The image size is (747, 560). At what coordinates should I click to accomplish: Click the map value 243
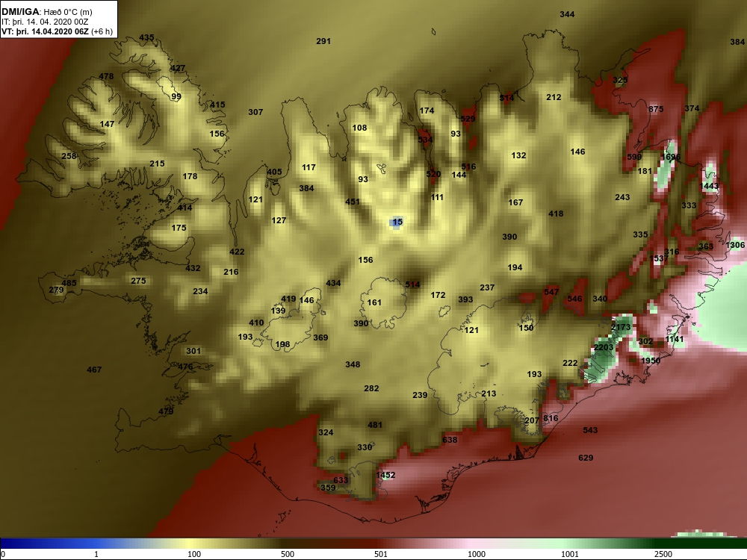(x=623, y=197)
